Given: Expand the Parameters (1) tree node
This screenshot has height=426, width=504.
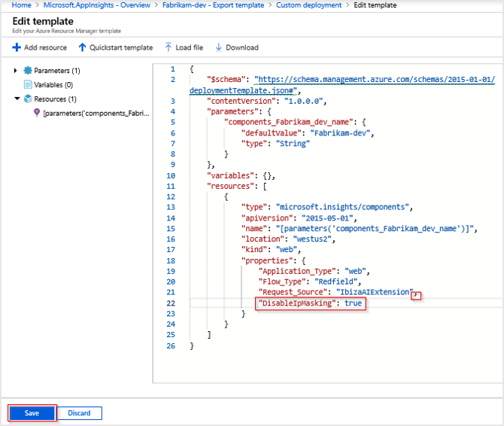Looking at the screenshot, I should (17, 71).
